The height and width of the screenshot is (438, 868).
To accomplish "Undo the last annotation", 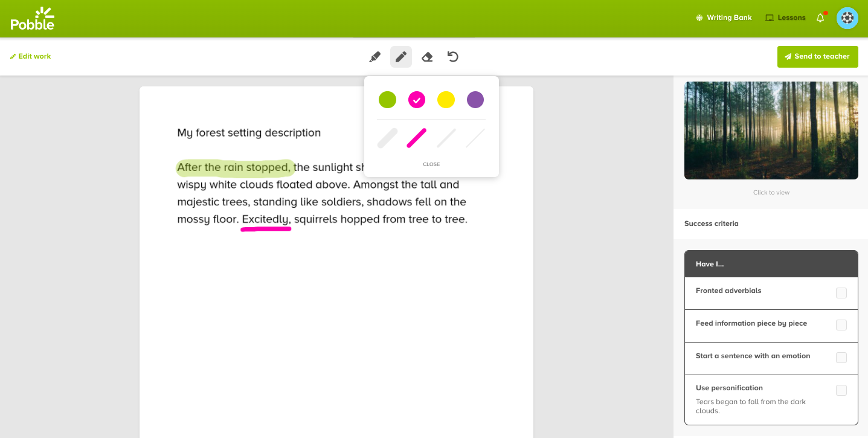I will coord(452,56).
